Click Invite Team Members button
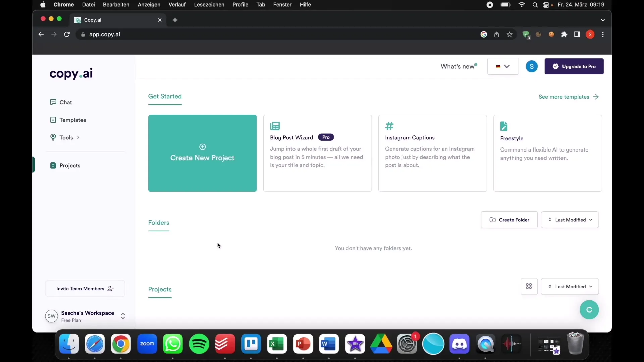The height and width of the screenshot is (362, 644). pyautogui.click(x=85, y=288)
